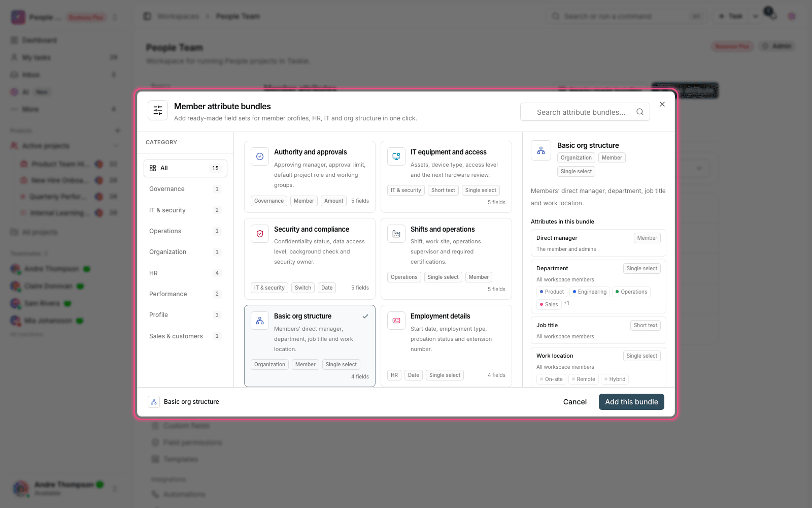The image size is (812, 508).
Task: Click the Security and compliance shield icon
Action: [x=260, y=234]
